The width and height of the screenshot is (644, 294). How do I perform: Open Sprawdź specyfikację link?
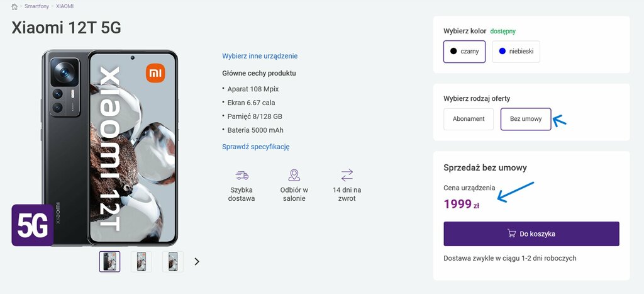[x=256, y=147]
